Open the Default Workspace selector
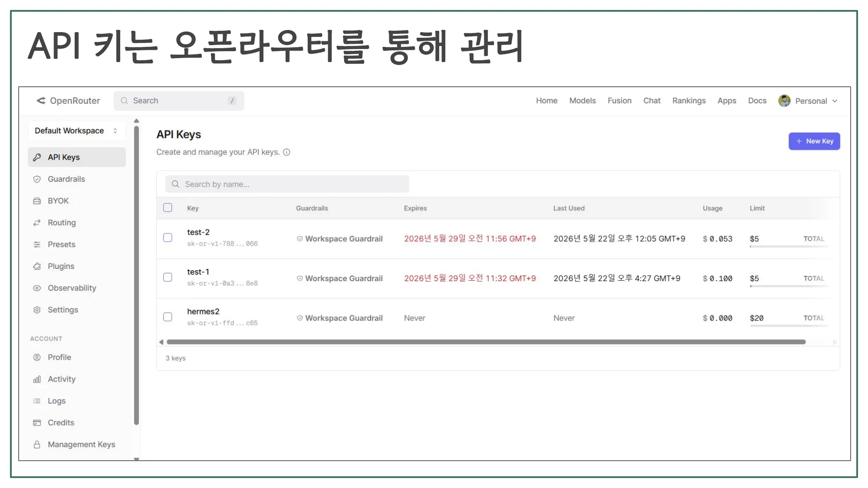Viewport: 868px width, 488px height. [77, 131]
